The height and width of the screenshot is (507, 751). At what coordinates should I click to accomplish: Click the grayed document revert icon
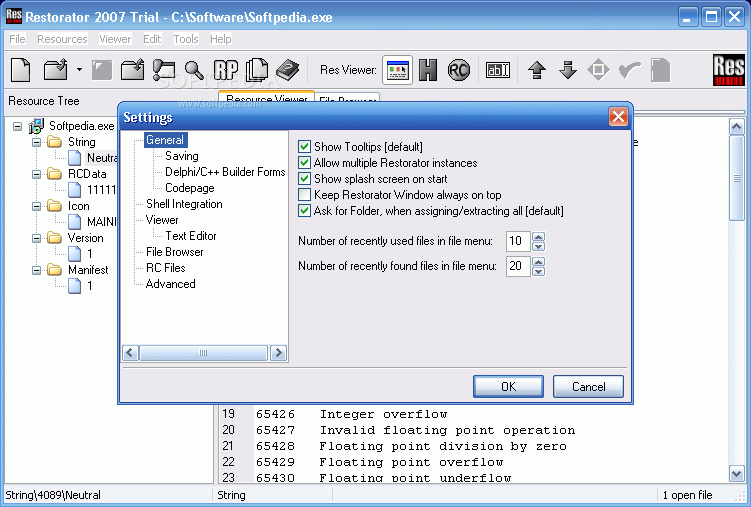coord(660,70)
